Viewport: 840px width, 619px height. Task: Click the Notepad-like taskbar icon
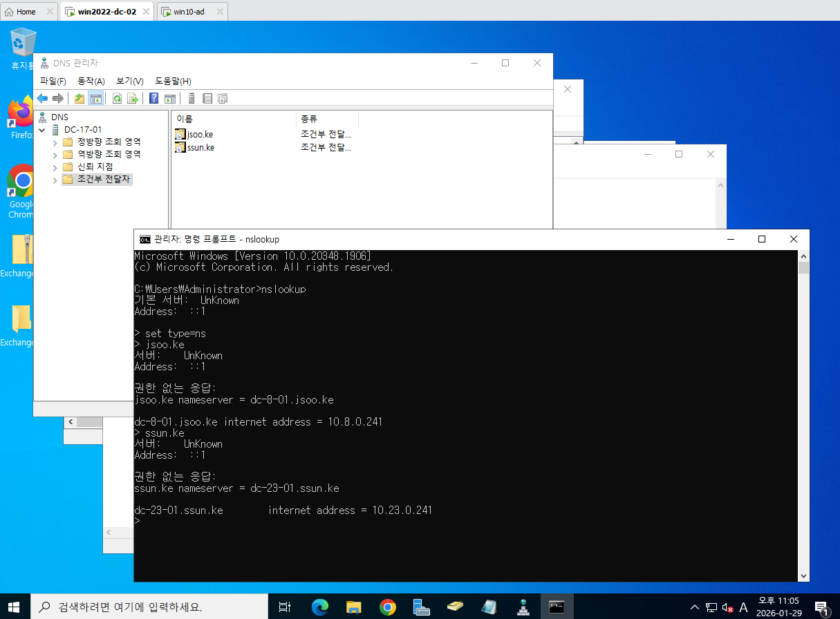489,607
